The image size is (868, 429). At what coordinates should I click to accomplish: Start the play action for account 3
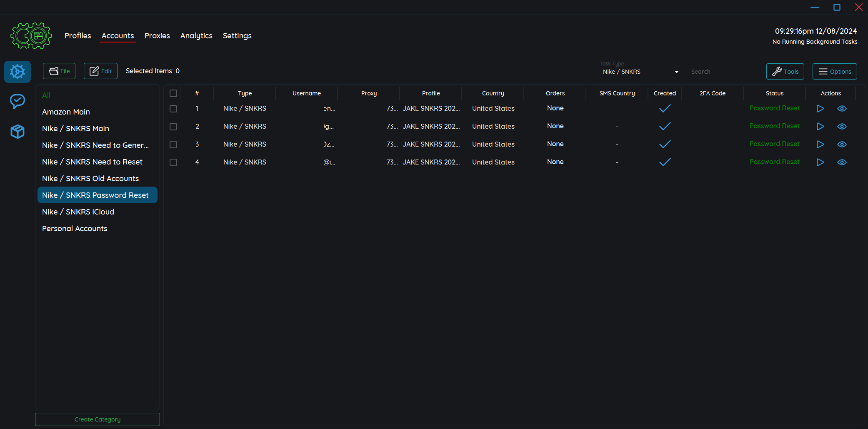pyautogui.click(x=820, y=145)
